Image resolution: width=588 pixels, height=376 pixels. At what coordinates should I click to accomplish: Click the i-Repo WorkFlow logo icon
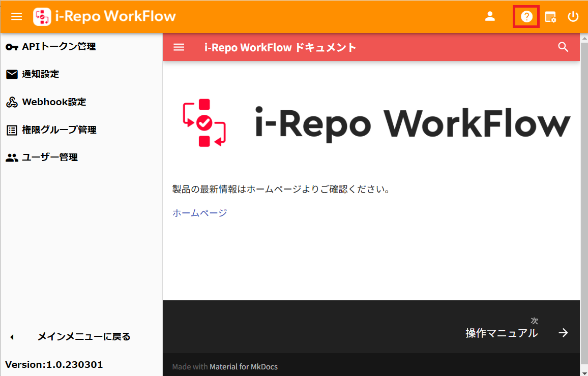pos(42,16)
